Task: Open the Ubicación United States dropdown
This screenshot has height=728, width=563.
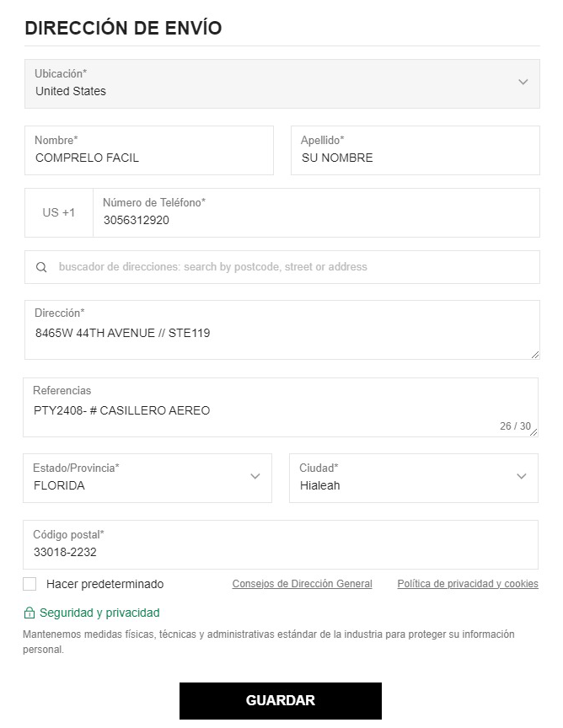Action: [282, 84]
